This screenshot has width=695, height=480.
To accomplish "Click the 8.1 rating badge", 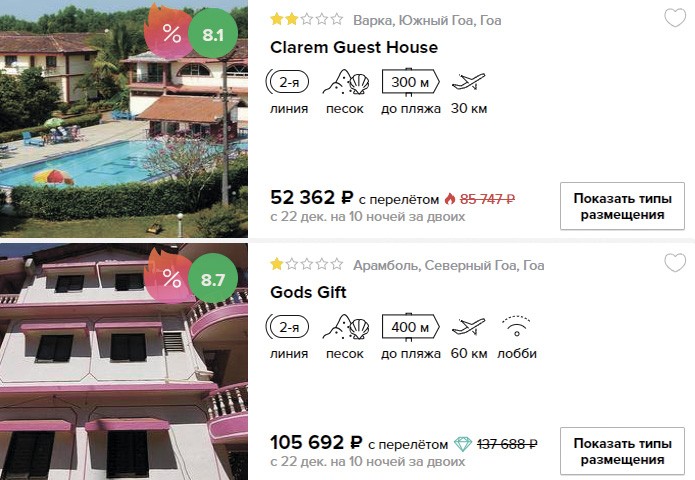I will (x=213, y=34).
